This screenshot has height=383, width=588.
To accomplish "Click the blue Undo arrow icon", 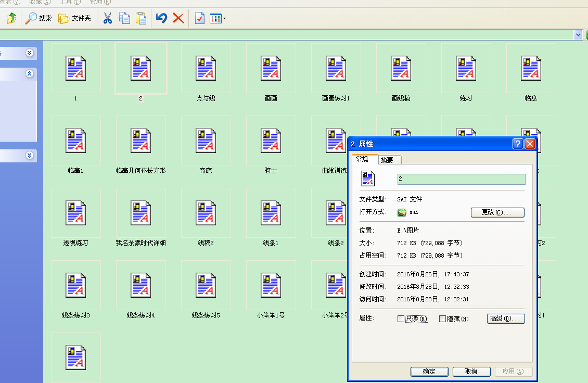I will pos(161,18).
